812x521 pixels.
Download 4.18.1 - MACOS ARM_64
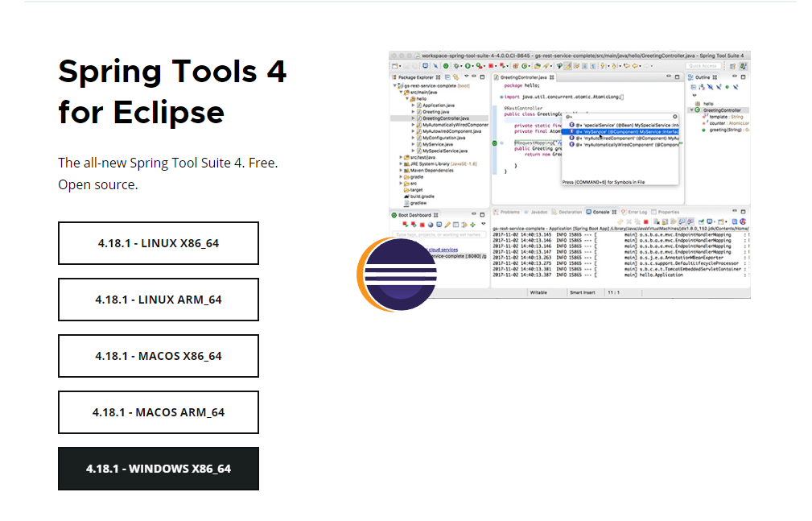(x=159, y=412)
